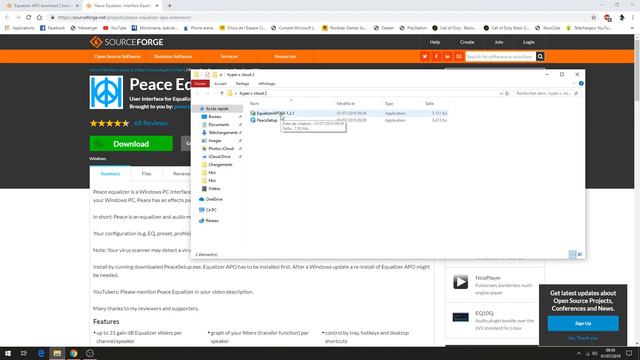Open the Partage ribbon tab
Viewport: 640px width, 360px height.
(242, 84)
